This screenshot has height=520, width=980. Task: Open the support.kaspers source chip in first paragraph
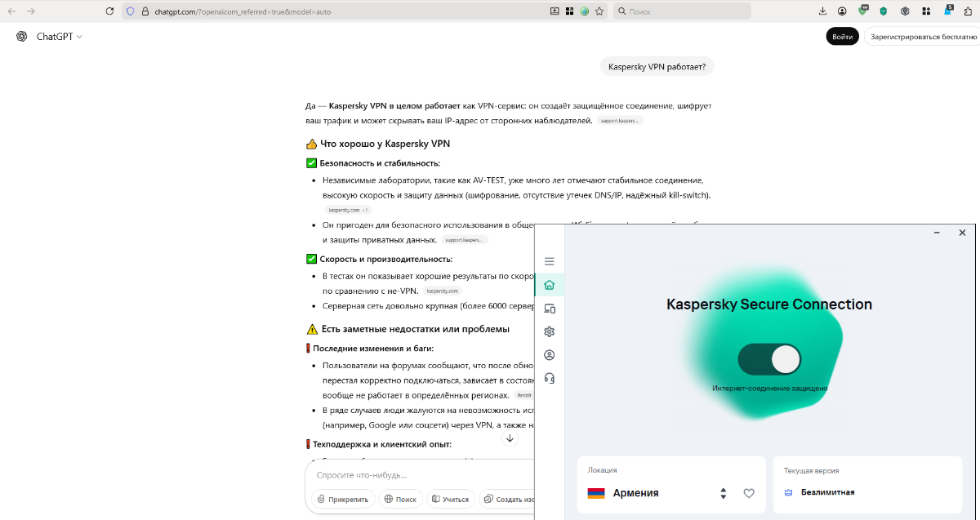coord(620,121)
